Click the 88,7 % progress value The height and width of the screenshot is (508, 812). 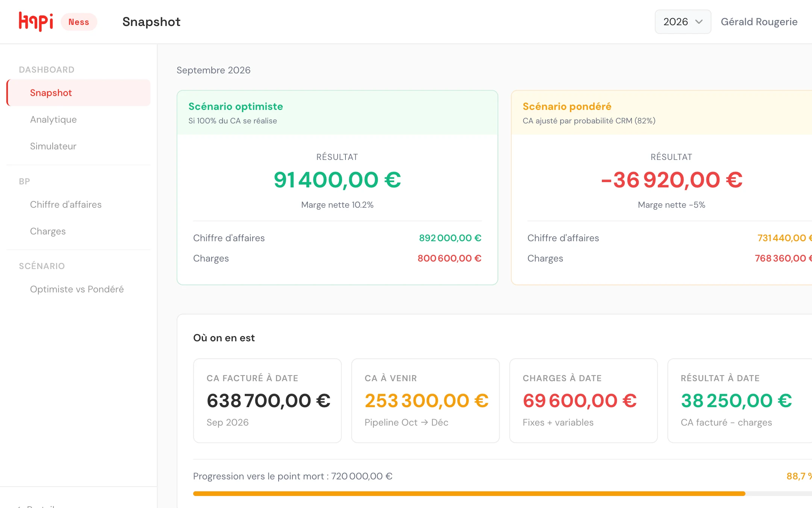point(799,476)
